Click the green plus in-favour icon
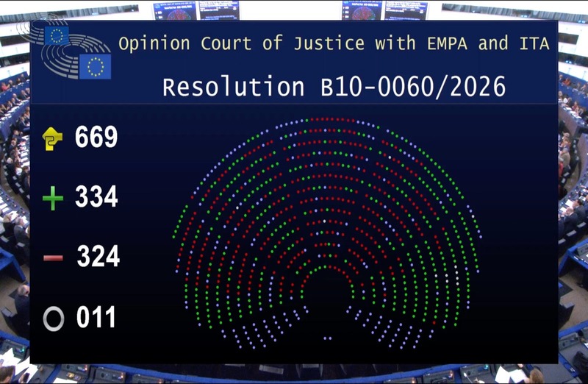 (x=52, y=199)
